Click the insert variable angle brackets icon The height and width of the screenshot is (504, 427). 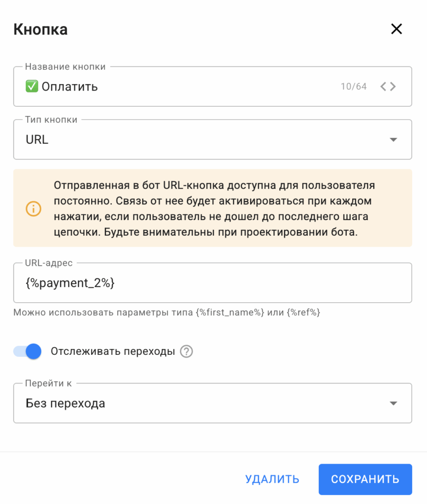[388, 87]
